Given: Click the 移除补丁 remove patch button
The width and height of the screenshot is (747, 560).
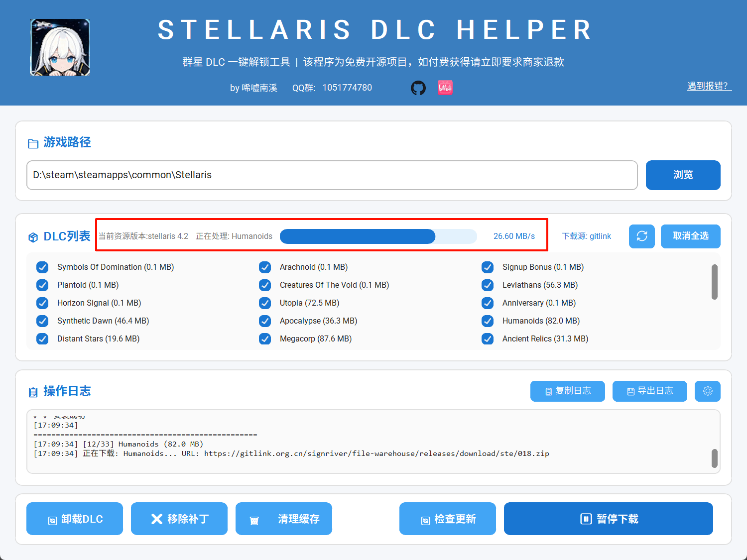Looking at the screenshot, I should [x=179, y=519].
